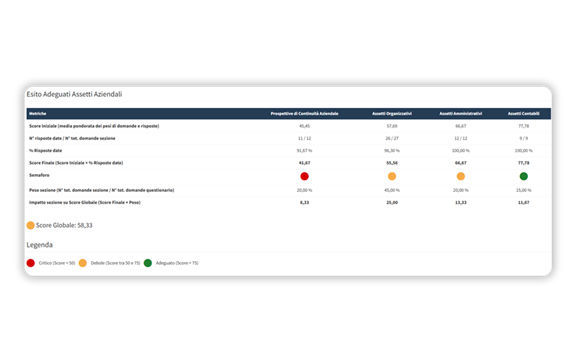576x362 pixels.
Task: Click the Adeguato legend label
Action: click(177, 263)
